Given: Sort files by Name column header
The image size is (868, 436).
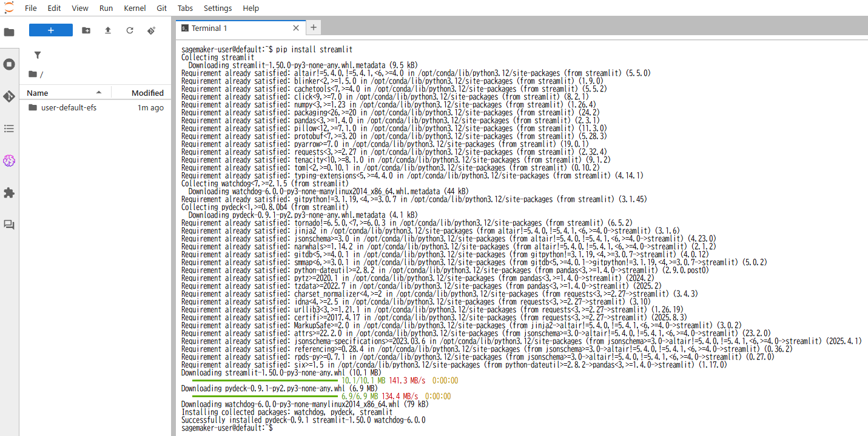Looking at the screenshot, I should [x=38, y=93].
